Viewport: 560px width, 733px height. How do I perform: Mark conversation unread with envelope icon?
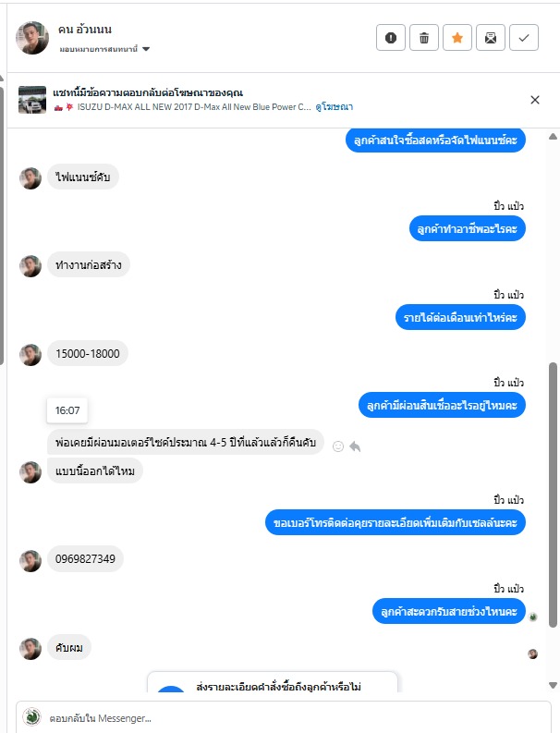click(x=491, y=37)
